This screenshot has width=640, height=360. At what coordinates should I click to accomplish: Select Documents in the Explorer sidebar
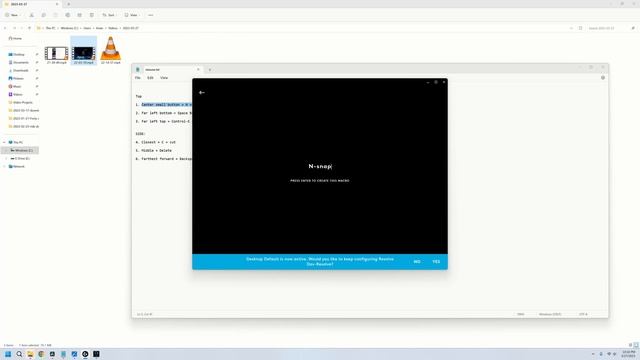pyautogui.click(x=21, y=62)
